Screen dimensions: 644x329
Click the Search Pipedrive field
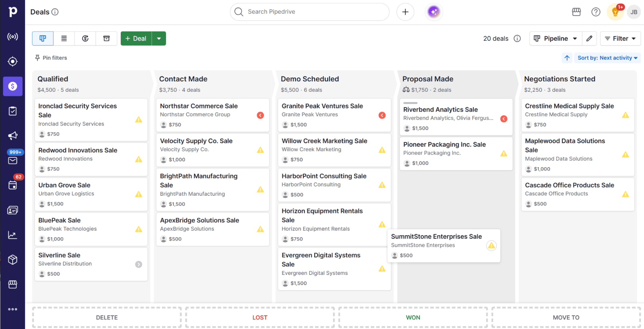point(310,12)
